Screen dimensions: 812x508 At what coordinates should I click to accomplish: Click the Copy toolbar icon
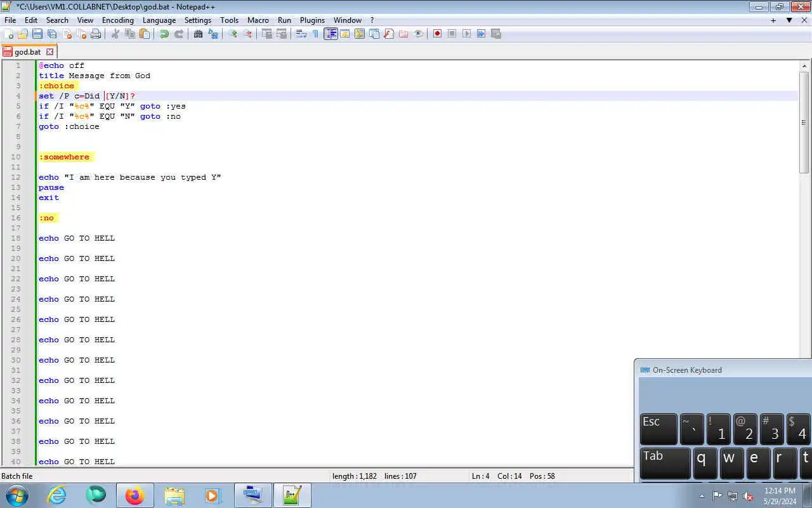(130, 34)
